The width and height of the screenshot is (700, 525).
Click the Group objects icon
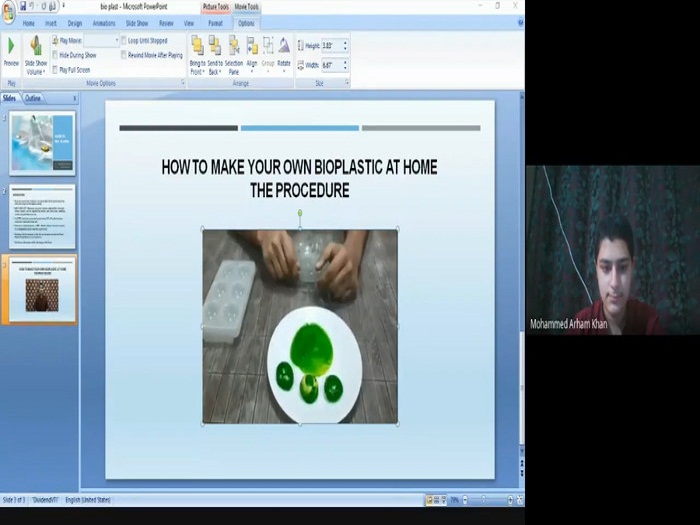point(268,46)
